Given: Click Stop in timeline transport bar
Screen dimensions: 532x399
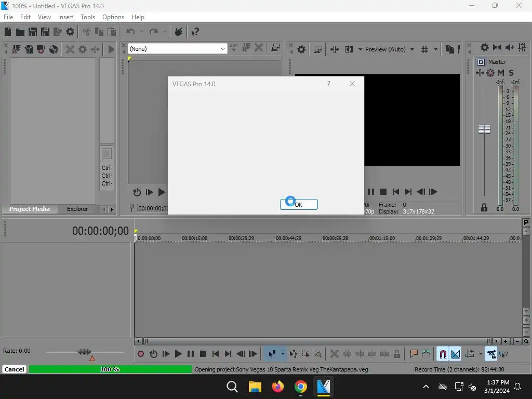Looking at the screenshot, I should [203, 354].
